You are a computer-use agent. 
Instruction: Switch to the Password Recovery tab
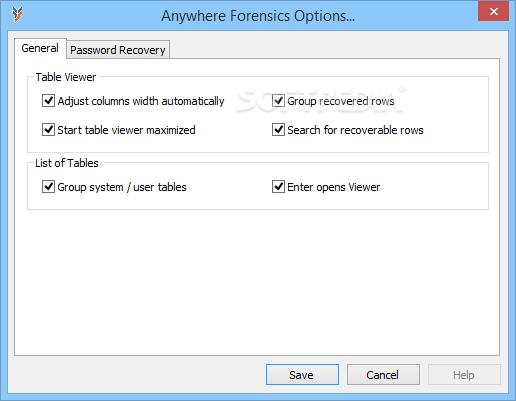coord(118,50)
